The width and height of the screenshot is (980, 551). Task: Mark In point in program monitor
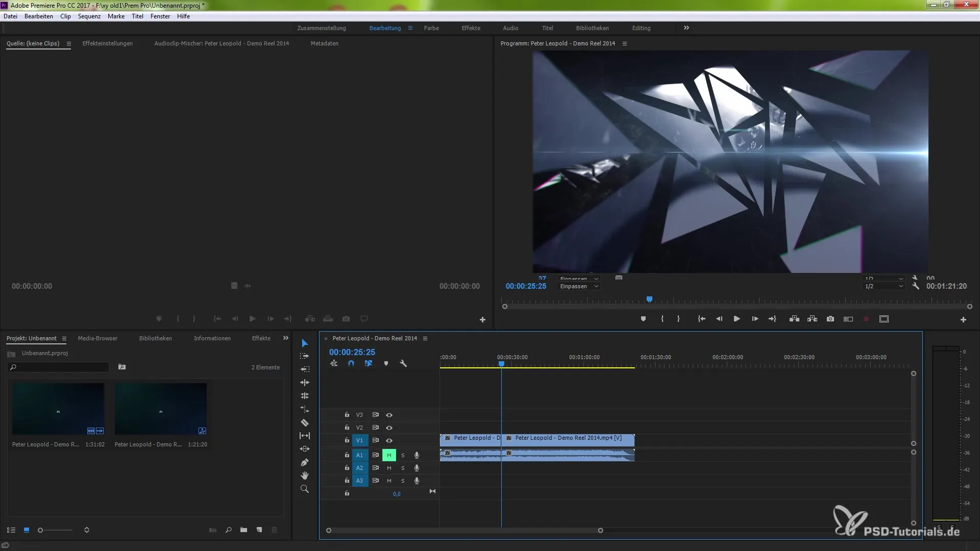click(x=662, y=319)
